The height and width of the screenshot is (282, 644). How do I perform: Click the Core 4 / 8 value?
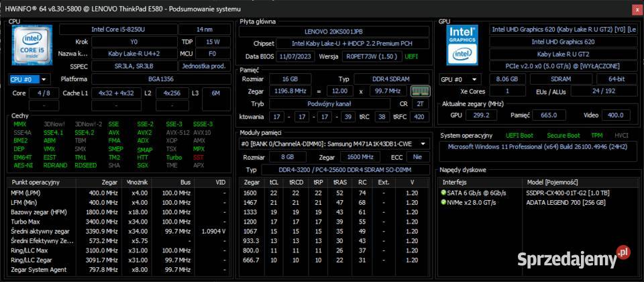[x=44, y=93]
